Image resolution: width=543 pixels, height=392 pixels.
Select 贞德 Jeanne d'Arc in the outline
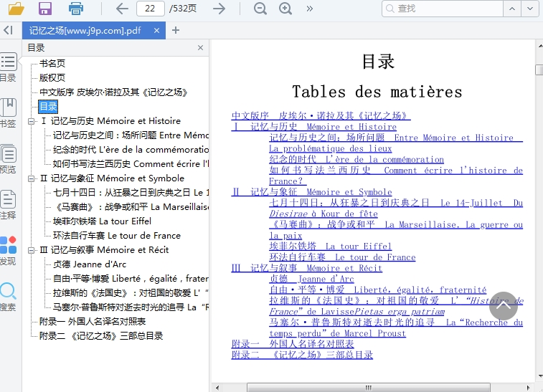pos(89,264)
